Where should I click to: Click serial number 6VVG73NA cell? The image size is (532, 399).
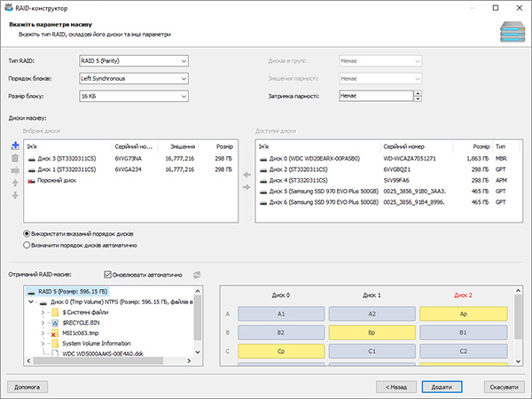point(129,159)
